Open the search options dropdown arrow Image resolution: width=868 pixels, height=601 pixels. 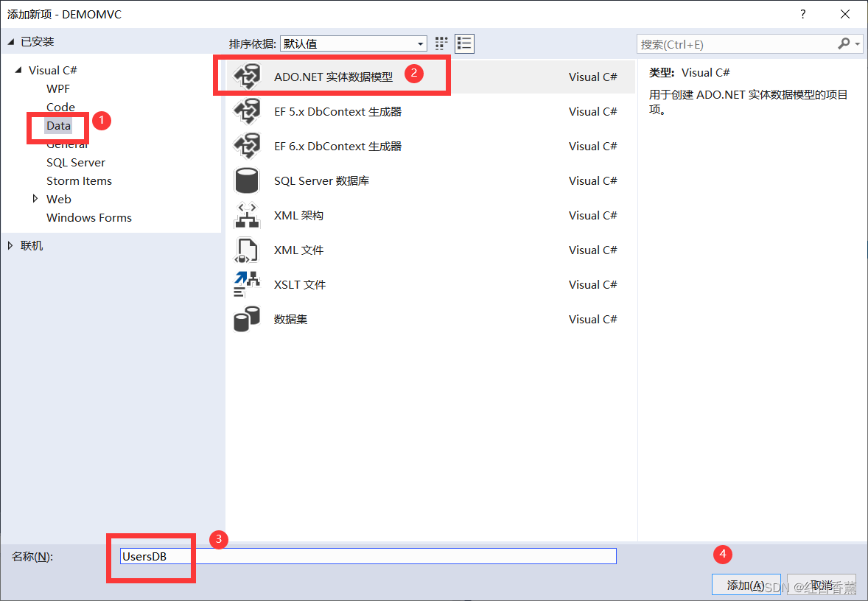tap(858, 43)
